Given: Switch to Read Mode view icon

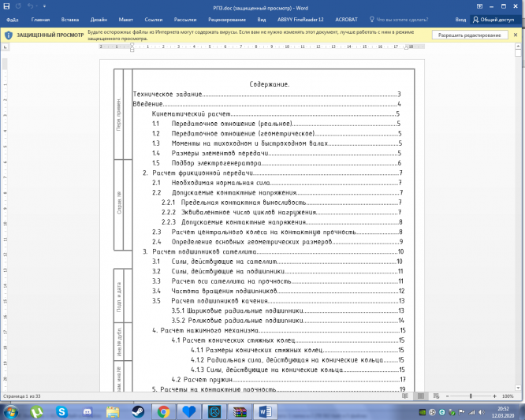Looking at the screenshot, I should tap(405, 396).
